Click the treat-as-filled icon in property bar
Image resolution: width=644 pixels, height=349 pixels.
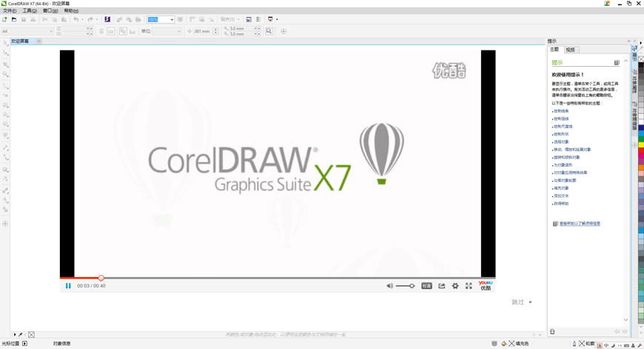pos(269,31)
